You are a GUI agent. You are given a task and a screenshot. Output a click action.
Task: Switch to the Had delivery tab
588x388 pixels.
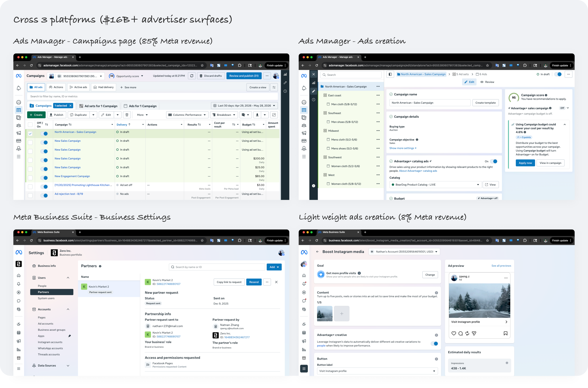103,87
